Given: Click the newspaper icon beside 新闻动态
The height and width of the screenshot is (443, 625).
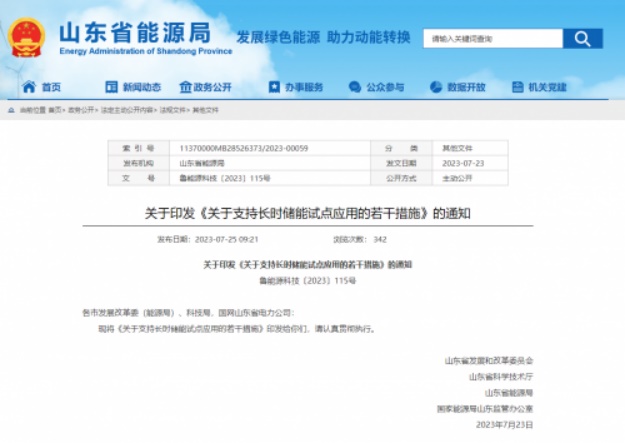Looking at the screenshot, I should click(112, 87).
